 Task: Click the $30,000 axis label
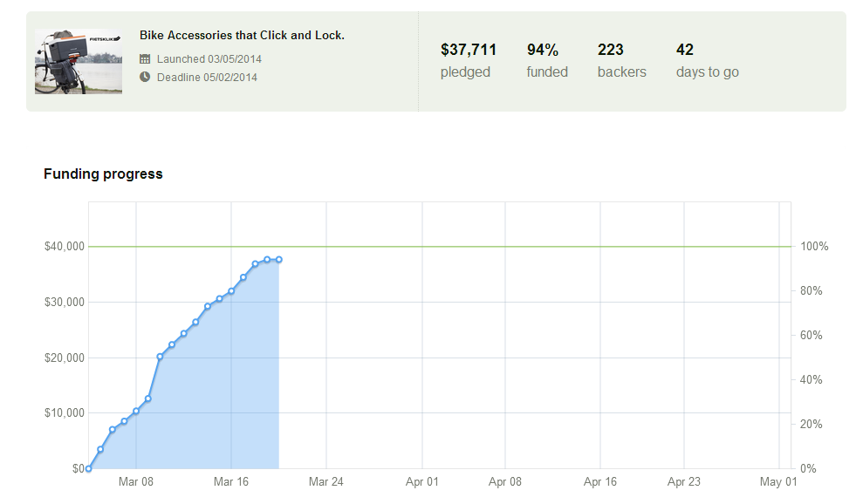click(65, 303)
